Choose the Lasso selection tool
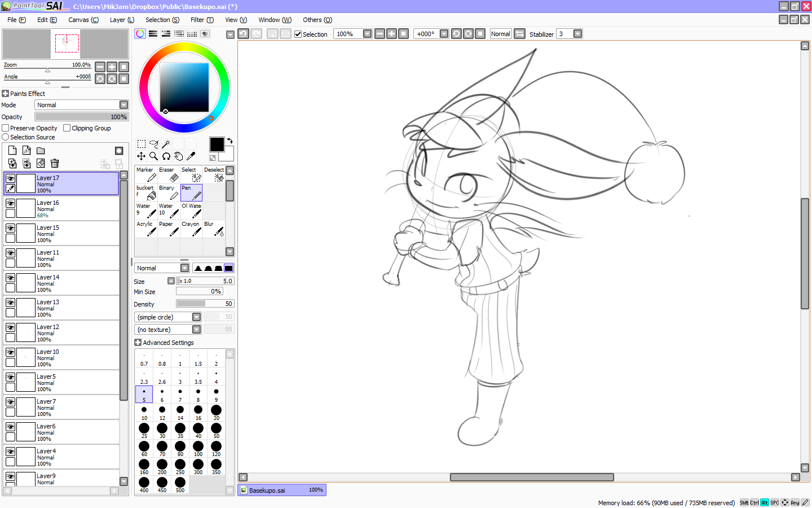The width and height of the screenshot is (812, 508). (x=153, y=144)
